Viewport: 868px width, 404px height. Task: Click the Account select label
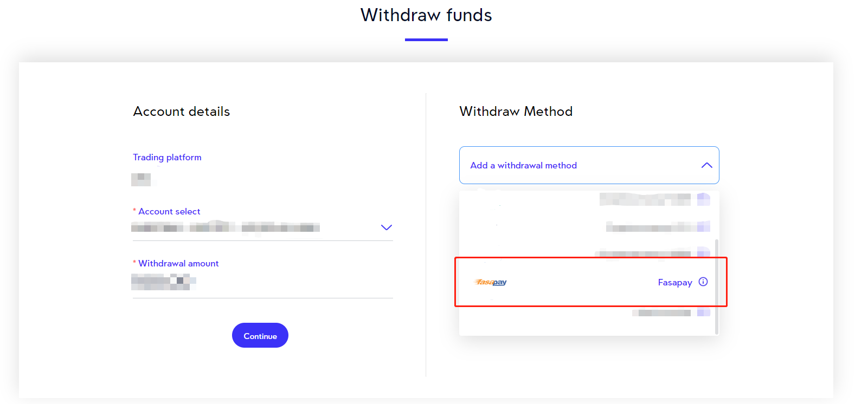pyautogui.click(x=169, y=211)
